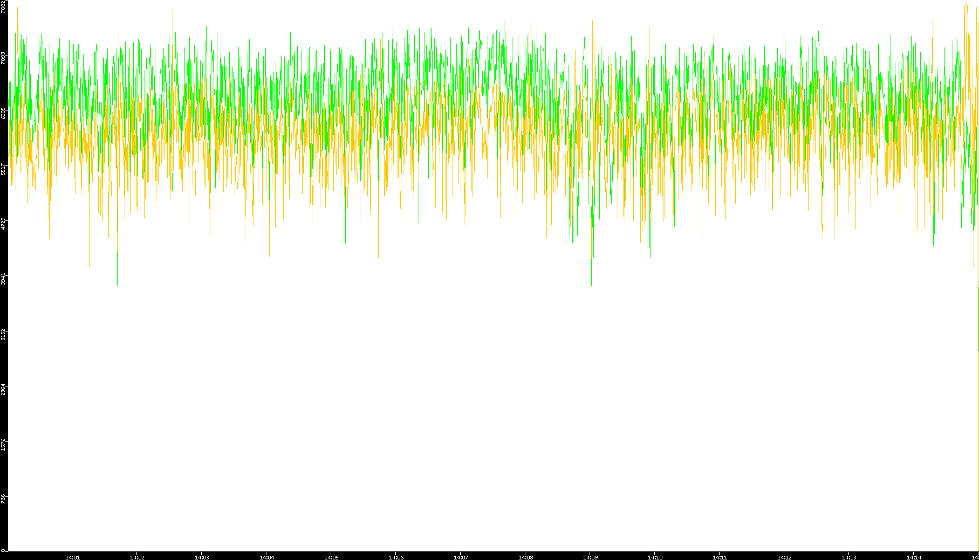979x560 pixels.
Task: Click the 0 value axis label
Action: [x=3, y=550]
